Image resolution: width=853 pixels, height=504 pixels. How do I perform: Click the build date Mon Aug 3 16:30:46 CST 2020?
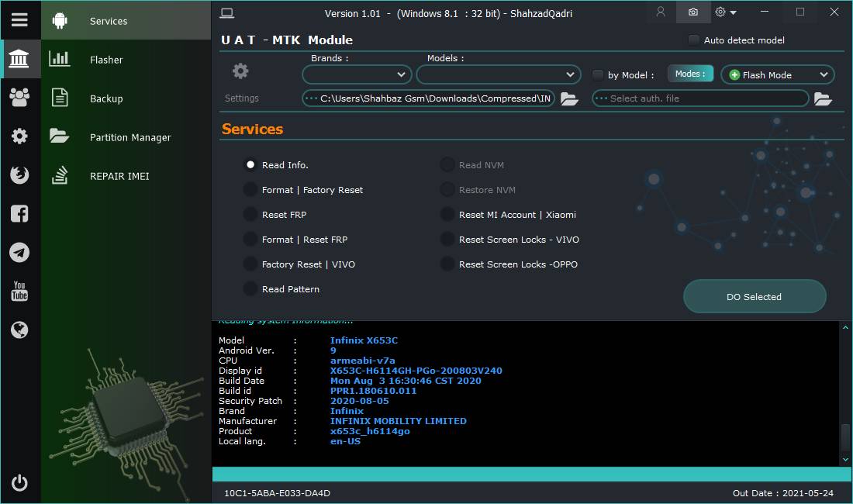coord(406,381)
